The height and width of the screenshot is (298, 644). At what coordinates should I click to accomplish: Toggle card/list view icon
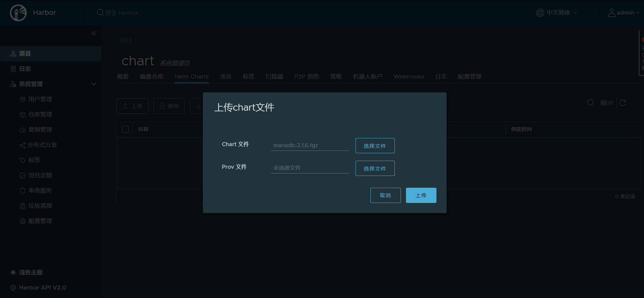pos(607,103)
